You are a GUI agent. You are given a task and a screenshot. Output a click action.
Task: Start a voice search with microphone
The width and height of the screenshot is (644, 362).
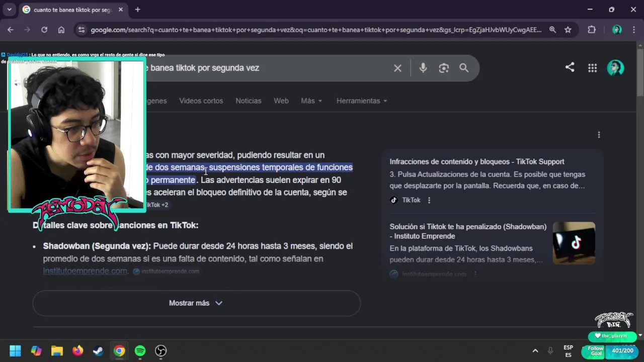click(x=423, y=68)
